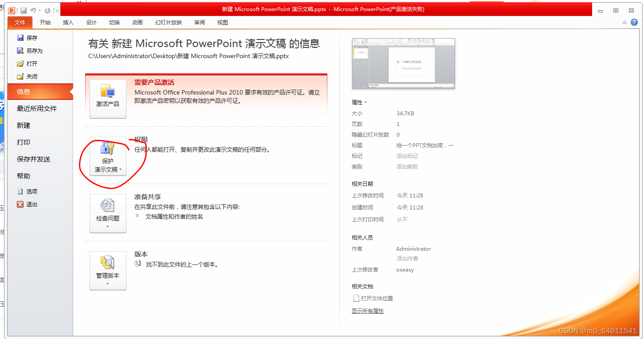Click the 准备共享 section heading
Screen dimensions: 644x339
point(148,197)
